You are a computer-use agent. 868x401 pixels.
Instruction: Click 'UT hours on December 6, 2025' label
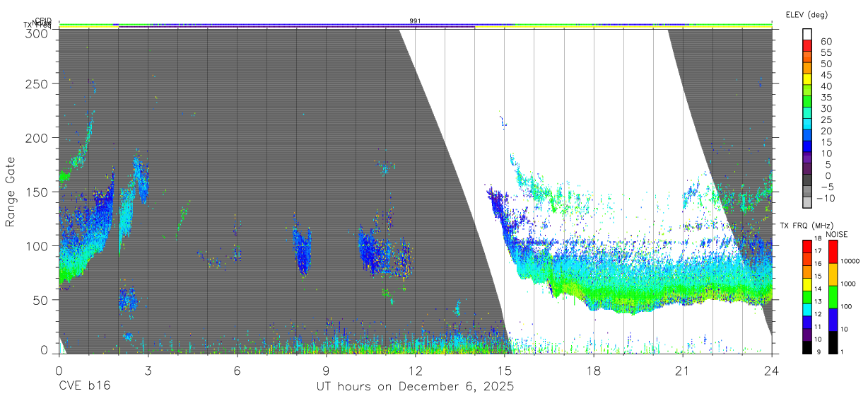[x=415, y=387]
